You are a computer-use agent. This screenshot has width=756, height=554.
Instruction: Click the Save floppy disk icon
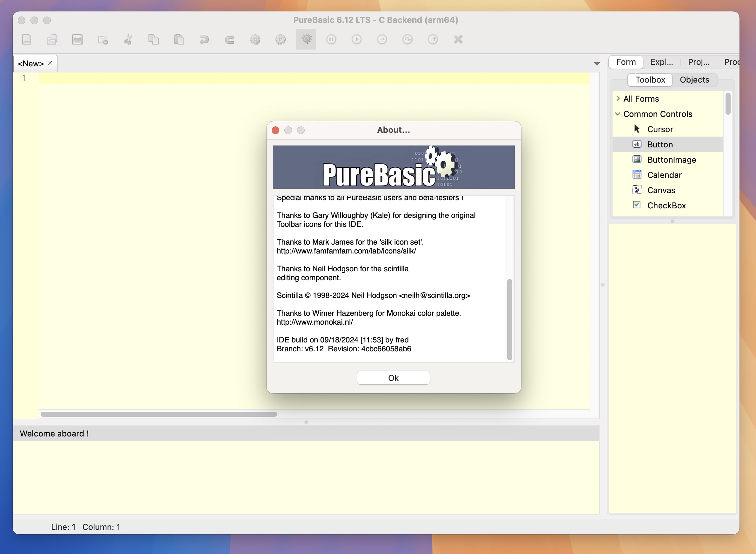click(77, 40)
